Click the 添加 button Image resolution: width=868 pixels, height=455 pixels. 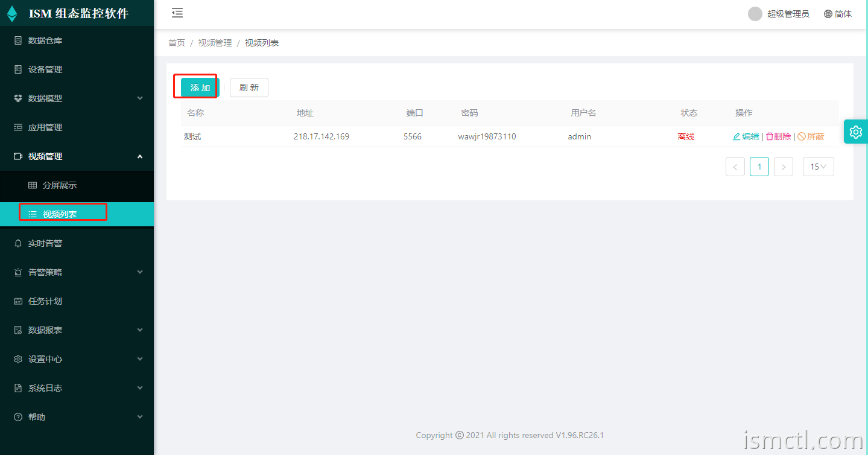point(200,87)
